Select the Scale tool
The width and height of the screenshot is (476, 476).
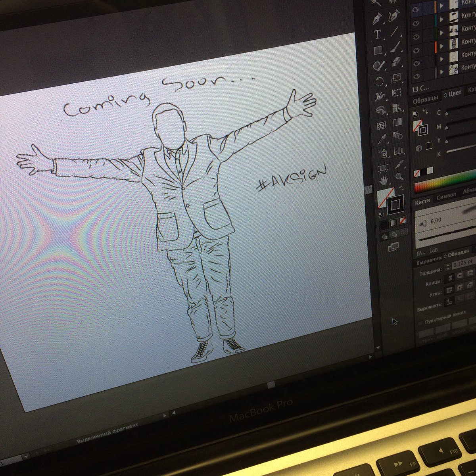396,78
